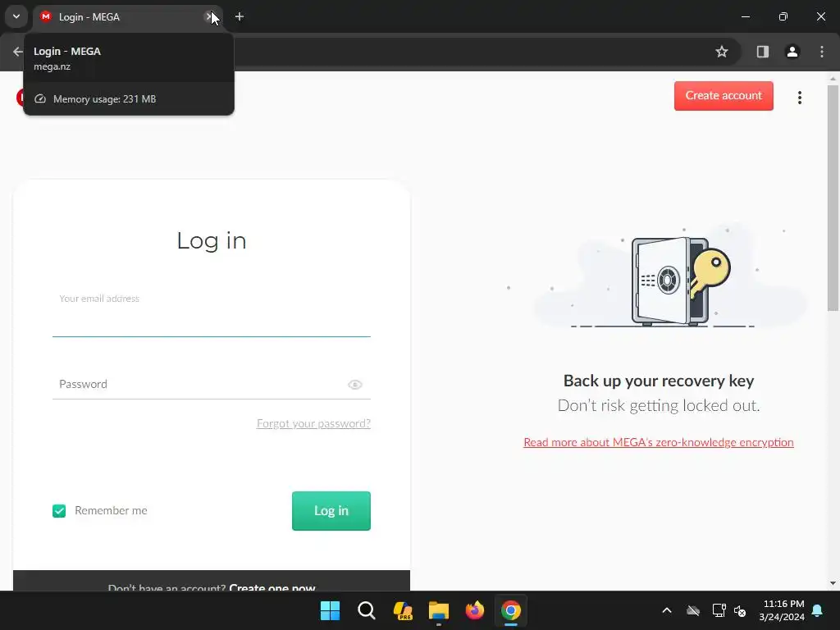The height and width of the screenshot is (630, 840).
Task: Open Read more about MEGA's zero-knowledge encryption
Action: tap(659, 442)
